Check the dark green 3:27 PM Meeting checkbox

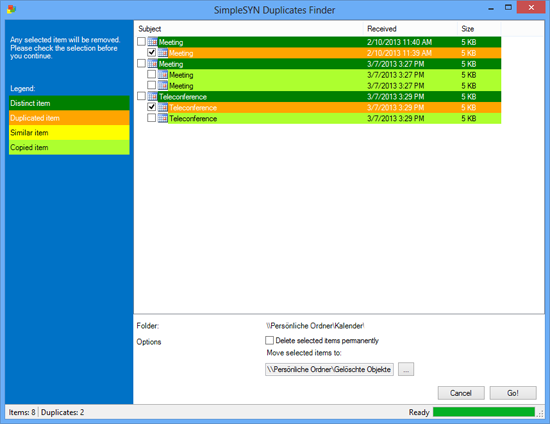[x=141, y=63]
